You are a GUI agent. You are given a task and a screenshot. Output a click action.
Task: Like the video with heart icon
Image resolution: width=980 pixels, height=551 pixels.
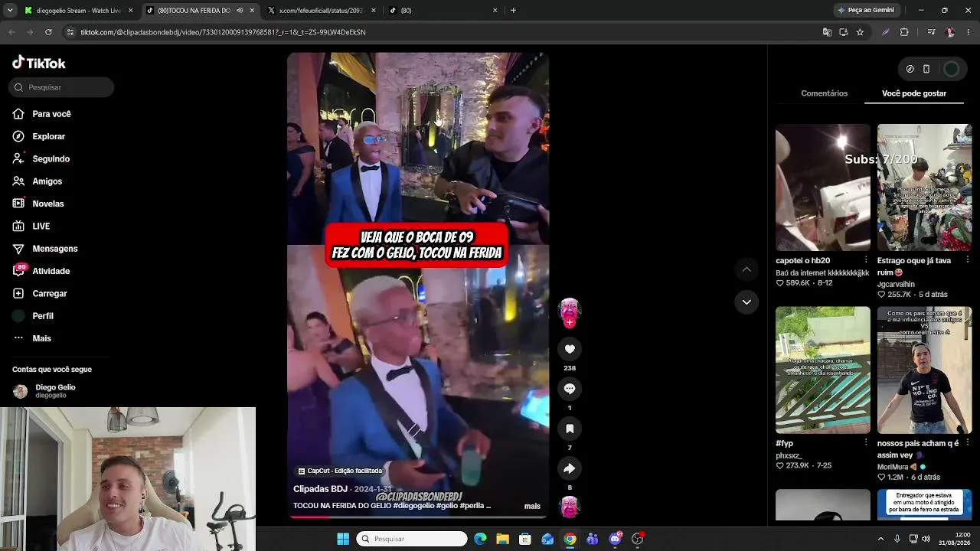coord(570,349)
